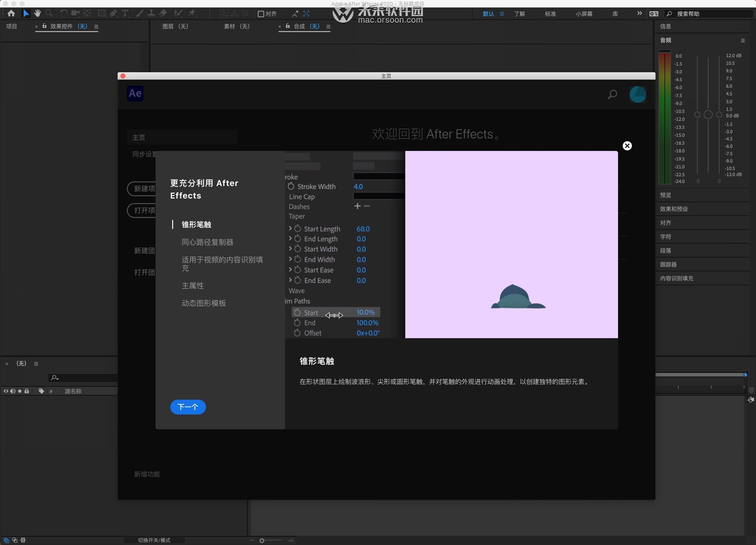
Task: Open the 音频 panel menu
Action: (x=743, y=40)
